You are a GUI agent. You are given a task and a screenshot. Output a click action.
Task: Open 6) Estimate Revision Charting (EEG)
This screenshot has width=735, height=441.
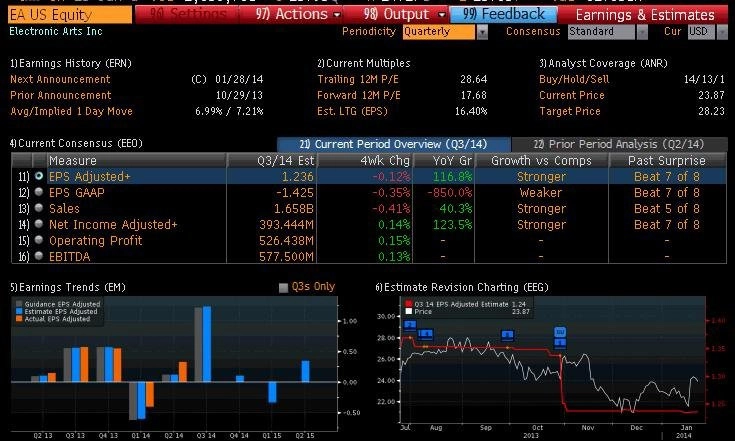pyautogui.click(x=462, y=287)
